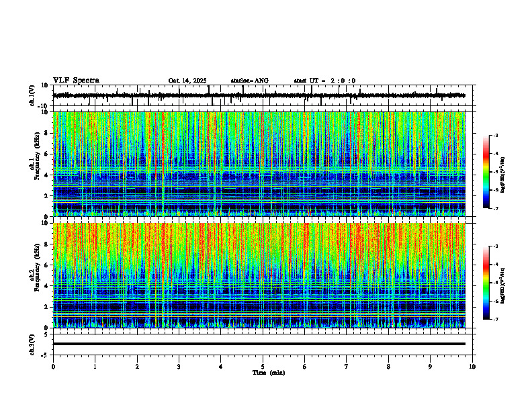532x411 pixels.
Task: Click the "Time (min)" axis label
Action: [x=269, y=373]
